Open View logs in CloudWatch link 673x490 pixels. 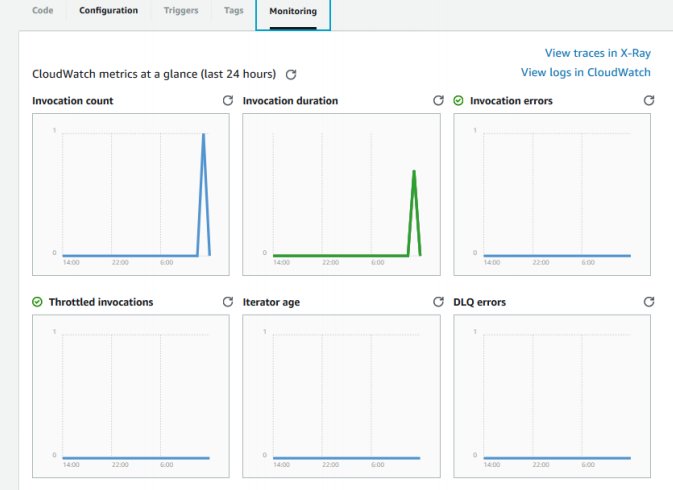point(585,73)
